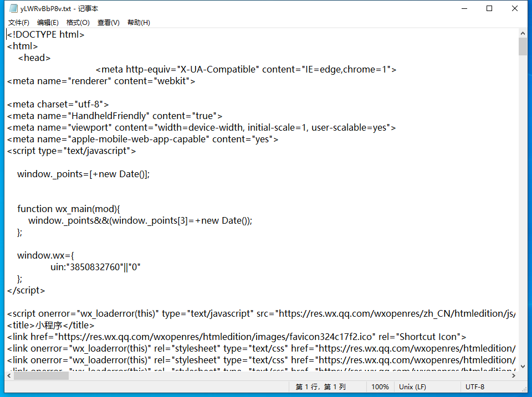The width and height of the screenshot is (532, 397).
Task: Click the meta charset utf-8 line
Action: [x=58, y=105]
